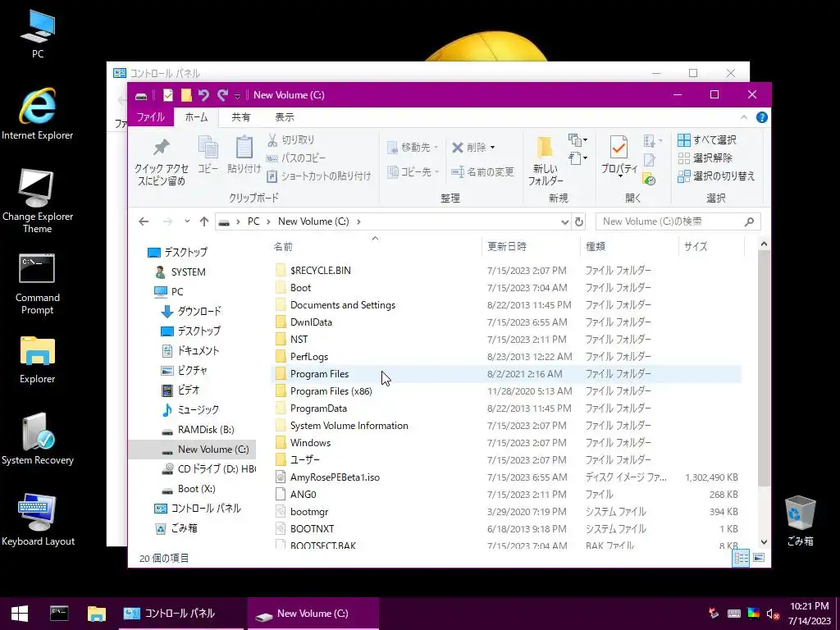The image size is (840, 630).
Task: Select the Home (ホーム) ribbon tab
Action: 196,117
